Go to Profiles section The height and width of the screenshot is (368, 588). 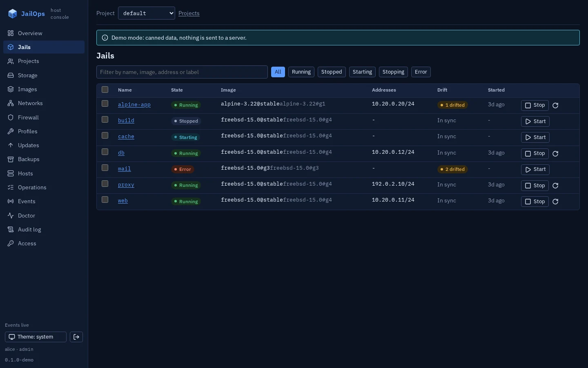(44, 131)
